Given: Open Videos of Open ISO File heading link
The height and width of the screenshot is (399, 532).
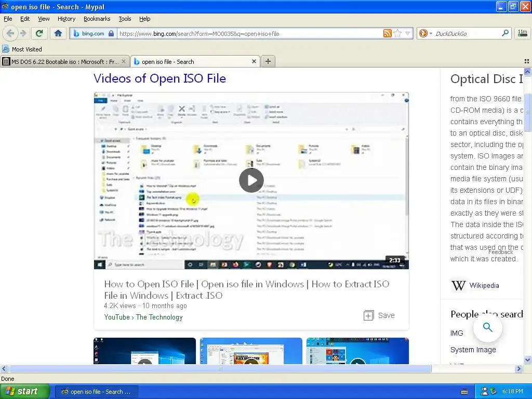Looking at the screenshot, I should (160, 78).
